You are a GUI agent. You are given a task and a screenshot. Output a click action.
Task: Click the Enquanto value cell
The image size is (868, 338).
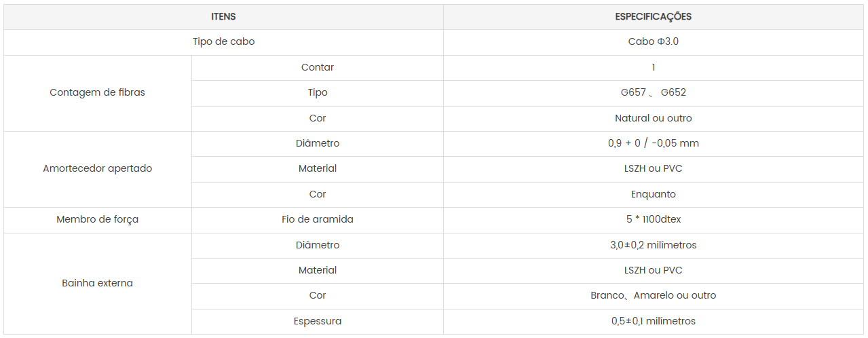(653, 194)
